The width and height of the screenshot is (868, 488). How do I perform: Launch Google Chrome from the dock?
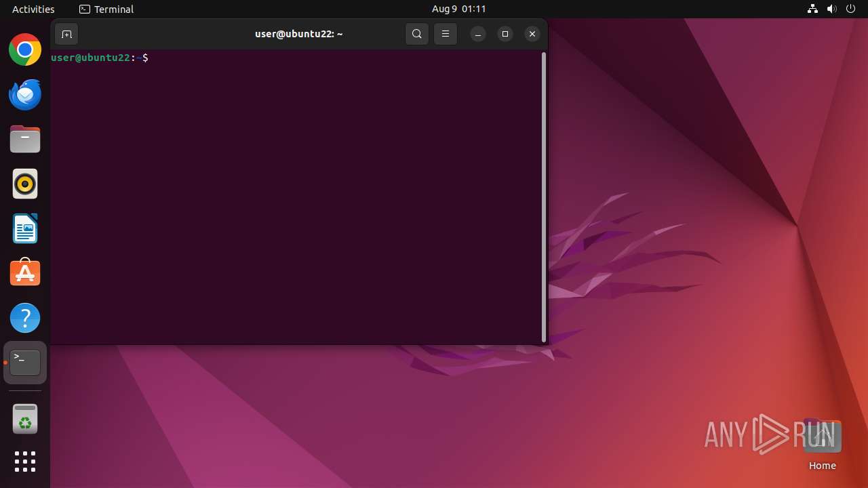25,49
